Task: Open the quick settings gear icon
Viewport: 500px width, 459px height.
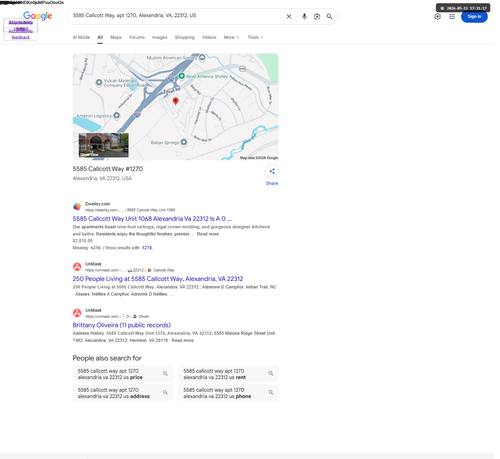Action: coord(437,16)
